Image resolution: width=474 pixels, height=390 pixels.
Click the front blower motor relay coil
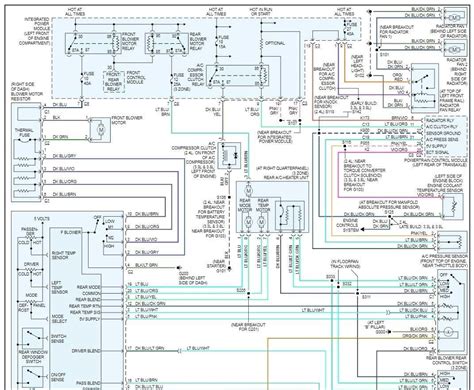116,43
